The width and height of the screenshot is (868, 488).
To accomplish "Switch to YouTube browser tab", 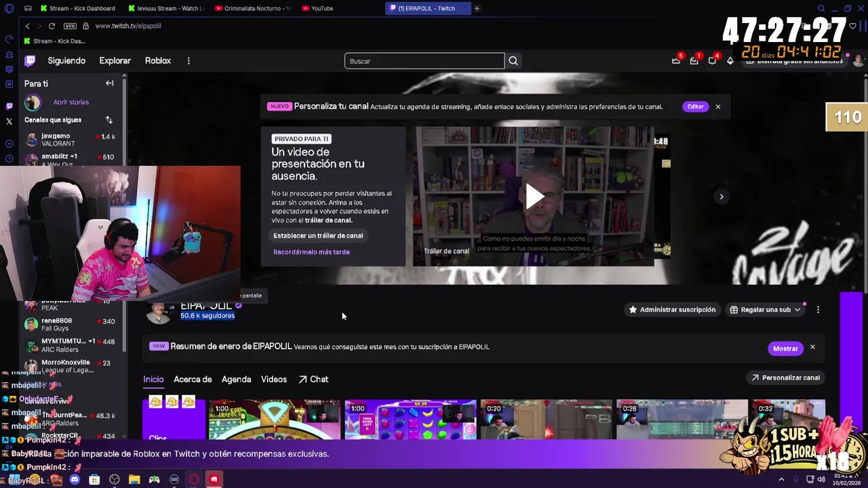I will coord(340,8).
